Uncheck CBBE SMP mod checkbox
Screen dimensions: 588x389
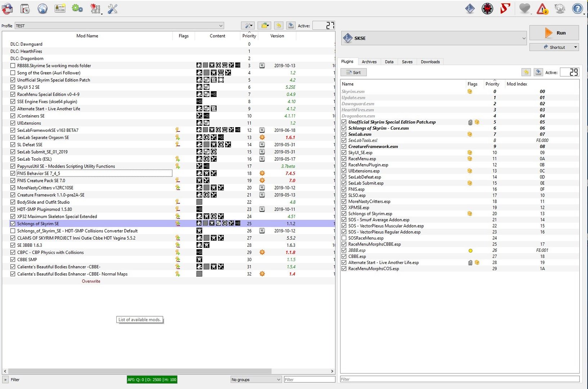coord(13,259)
